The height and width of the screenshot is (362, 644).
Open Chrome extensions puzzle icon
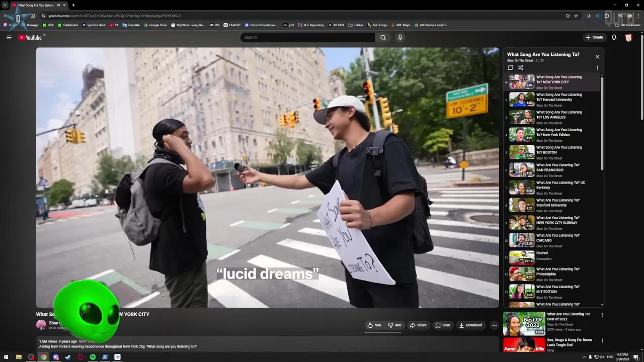607,16
